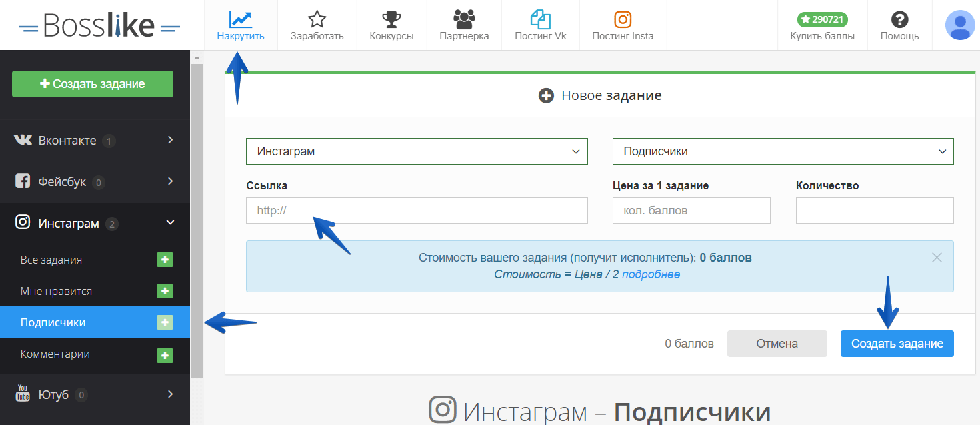Click the green Создать задание sidebar button
The image size is (980, 425).
(x=93, y=84)
